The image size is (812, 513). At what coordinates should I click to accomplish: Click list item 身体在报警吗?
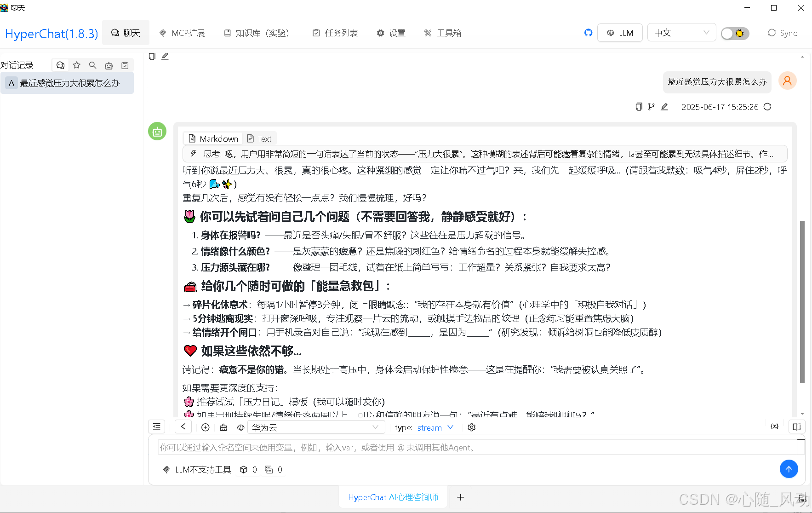231,235
